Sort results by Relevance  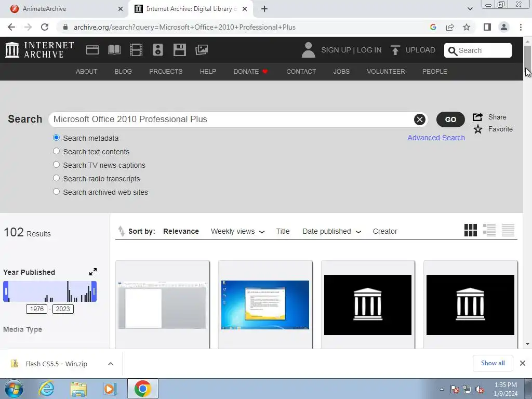[x=181, y=231]
